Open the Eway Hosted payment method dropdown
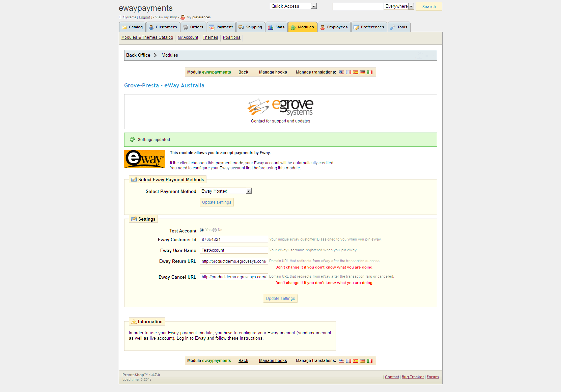 point(249,191)
